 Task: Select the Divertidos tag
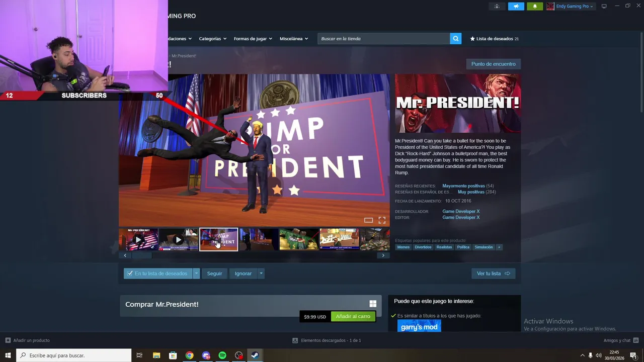pyautogui.click(x=423, y=247)
